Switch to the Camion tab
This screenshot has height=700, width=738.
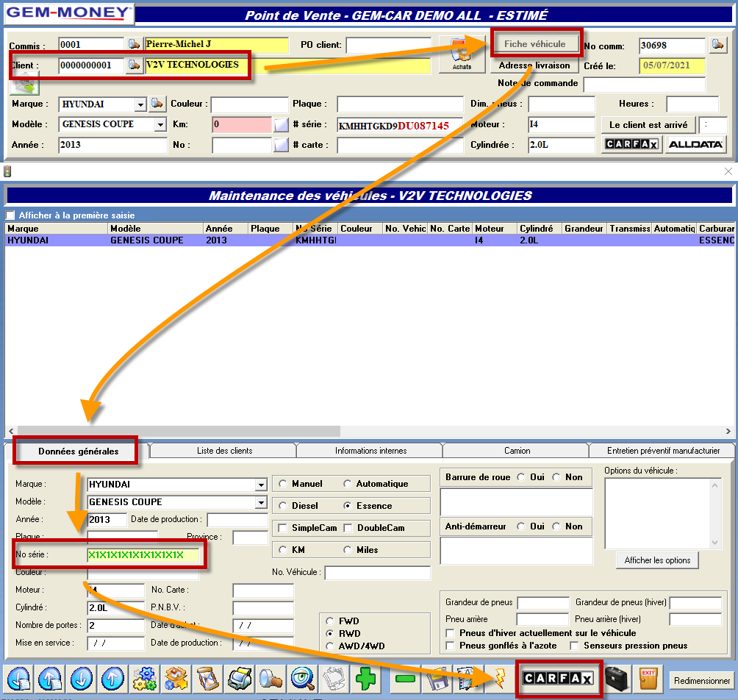pos(517,451)
